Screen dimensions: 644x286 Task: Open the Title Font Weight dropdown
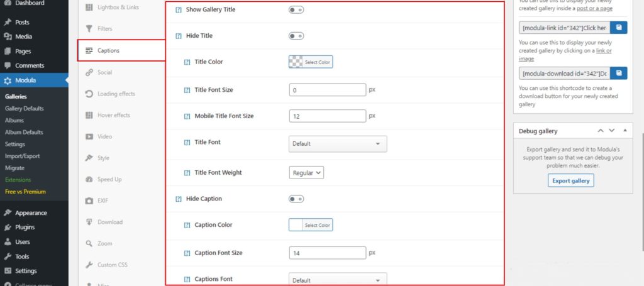click(306, 173)
